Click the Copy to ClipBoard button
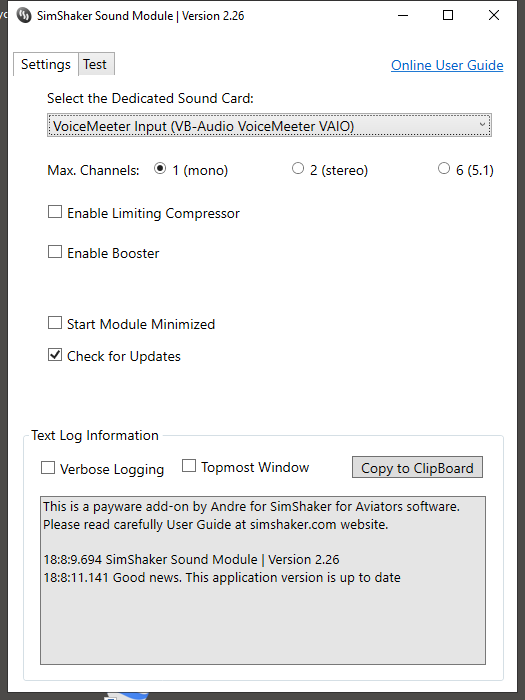The width and height of the screenshot is (525, 700). coord(417,467)
